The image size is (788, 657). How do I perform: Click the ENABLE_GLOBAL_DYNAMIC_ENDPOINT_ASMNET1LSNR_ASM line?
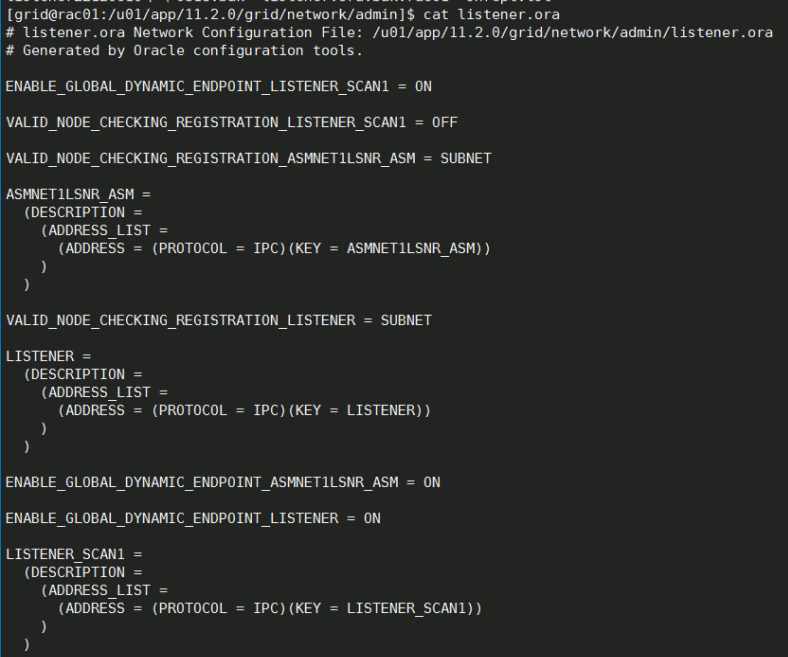click(x=223, y=483)
